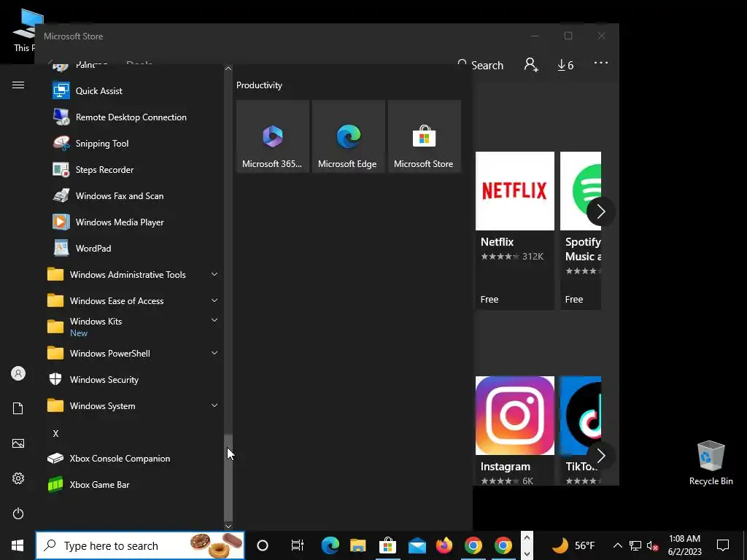Open the user account icon in Start

click(x=18, y=373)
